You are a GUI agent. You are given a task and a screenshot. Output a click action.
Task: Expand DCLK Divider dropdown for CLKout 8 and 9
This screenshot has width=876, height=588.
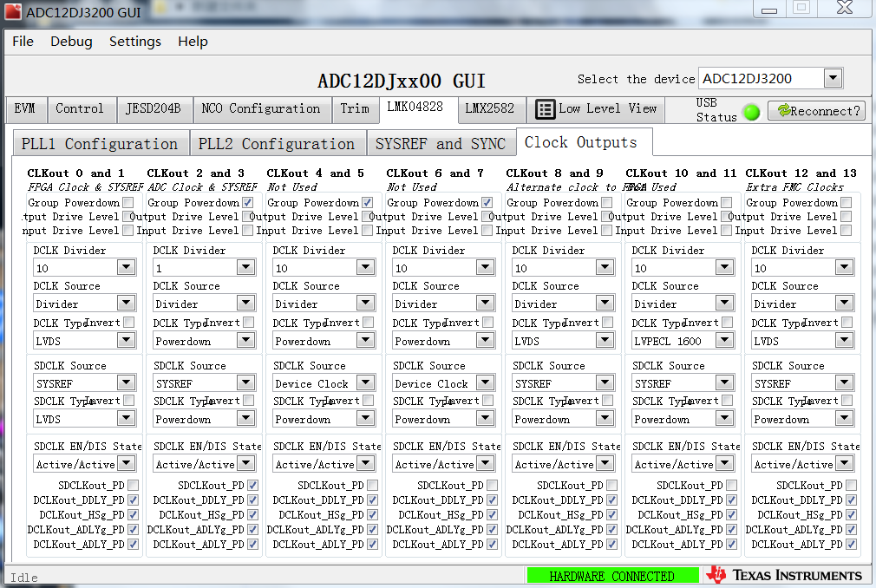605,267
